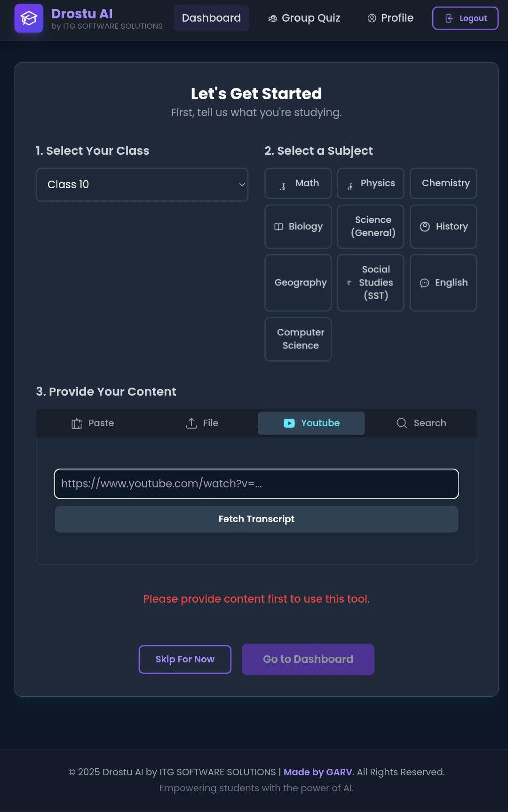Open the Class 10 dropdown
The width and height of the screenshot is (508, 812).
click(x=142, y=184)
